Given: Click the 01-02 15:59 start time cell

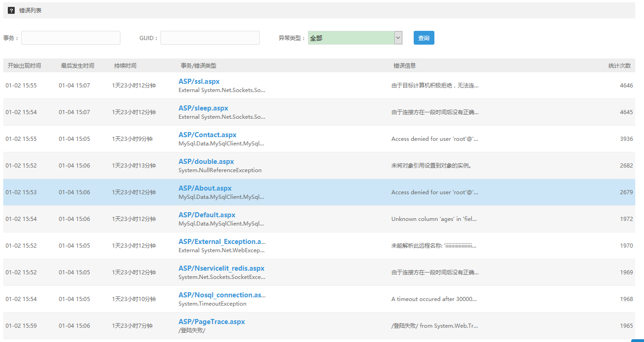Looking at the screenshot, I should click(21, 326).
